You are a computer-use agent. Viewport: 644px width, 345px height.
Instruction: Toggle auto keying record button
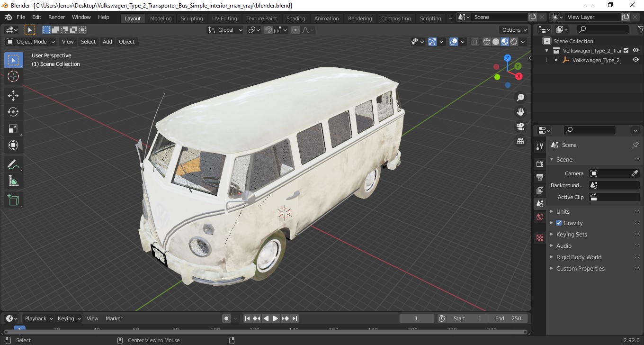click(226, 318)
